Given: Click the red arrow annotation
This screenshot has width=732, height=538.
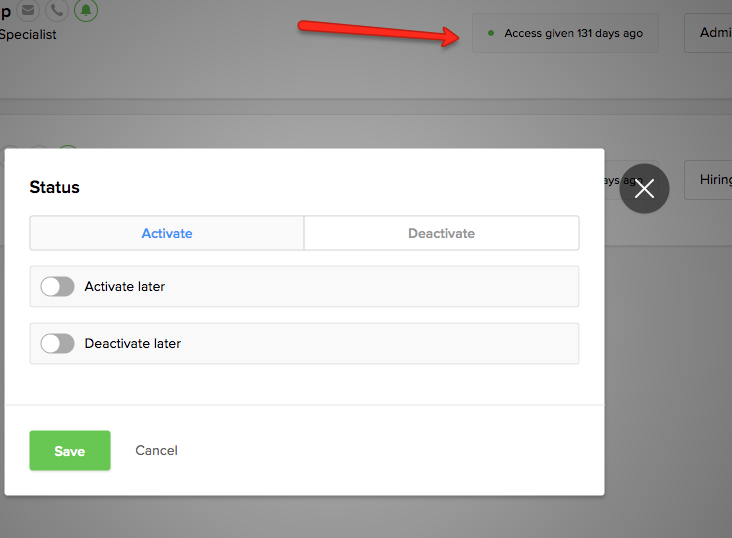Looking at the screenshot, I should (x=378, y=33).
